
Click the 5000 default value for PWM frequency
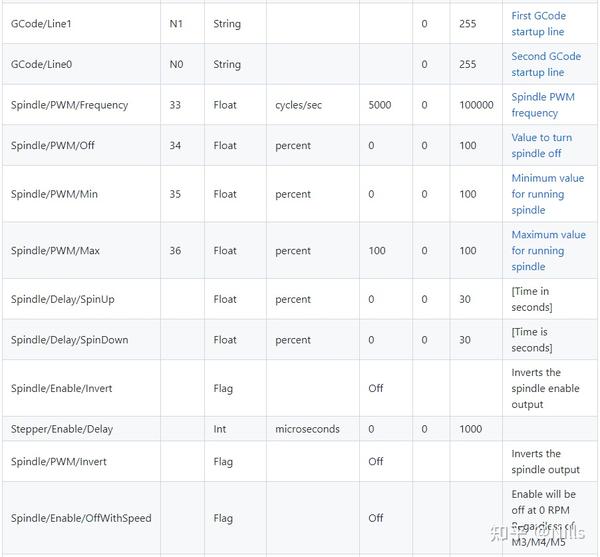pyautogui.click(x=380, y=105)
